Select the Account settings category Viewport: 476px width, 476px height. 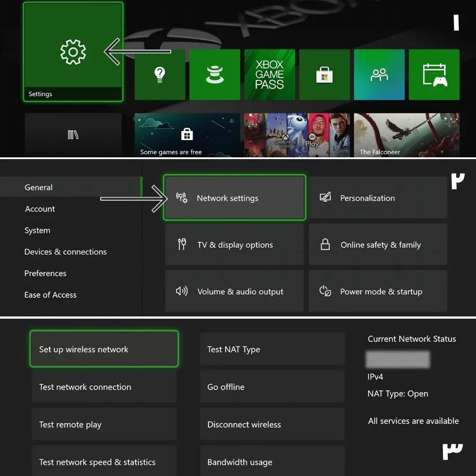click(40, 209)
